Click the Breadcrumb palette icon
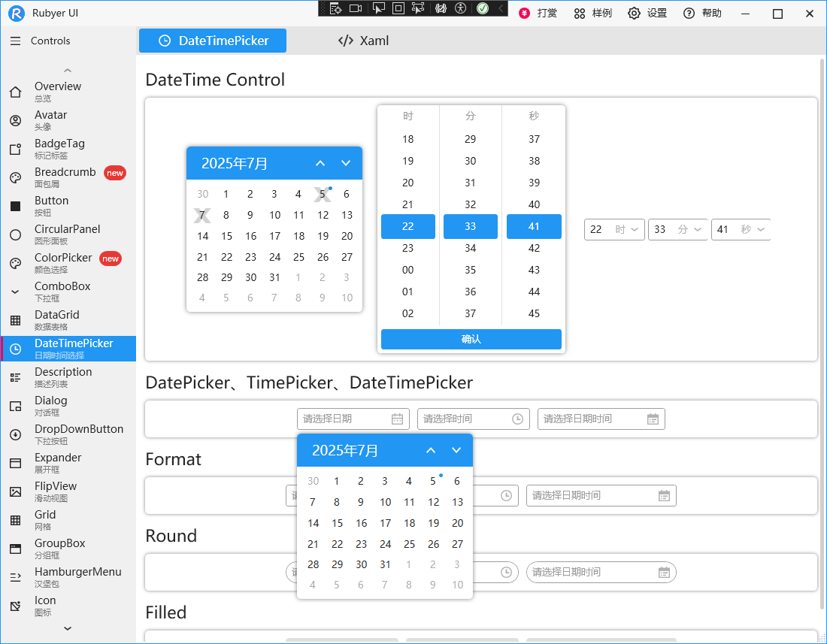The image size is (827, 644). 16,177
